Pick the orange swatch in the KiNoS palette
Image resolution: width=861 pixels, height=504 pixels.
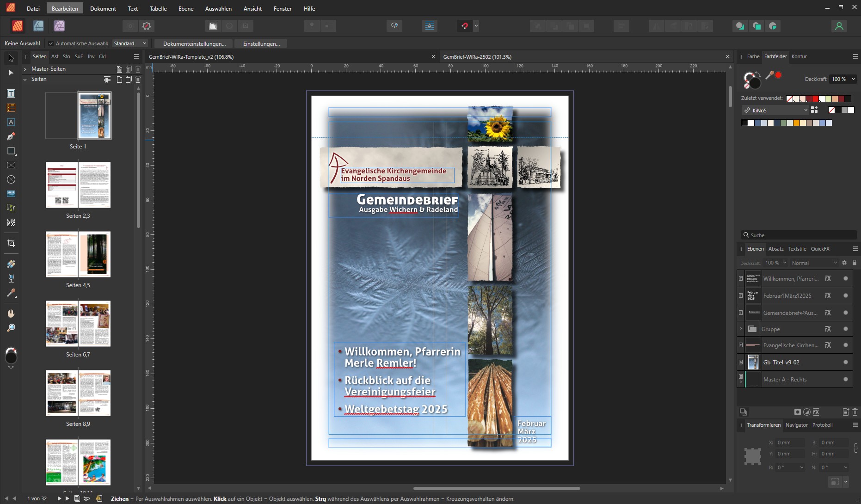797,123
